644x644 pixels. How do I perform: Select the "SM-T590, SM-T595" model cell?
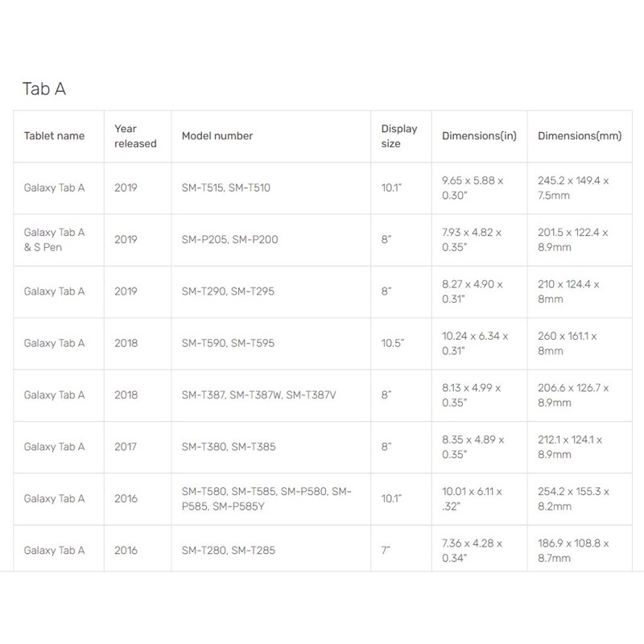(228, 343)
